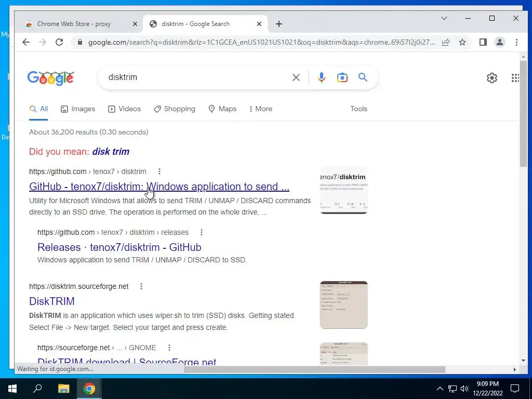Close the Chrome Web Store tab

click(x=135, y=24)
